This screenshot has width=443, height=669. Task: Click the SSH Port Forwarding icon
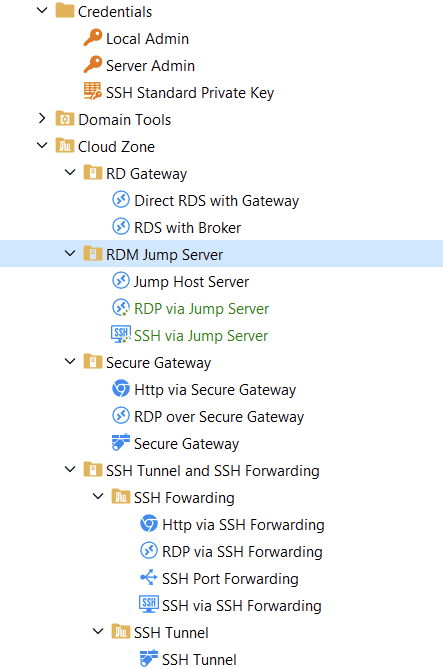(x=149, y=578)
